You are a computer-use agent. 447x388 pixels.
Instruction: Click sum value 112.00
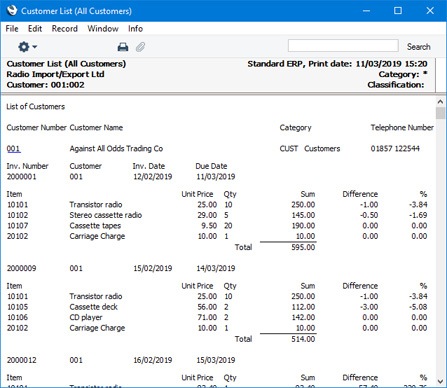click(303, 307)
